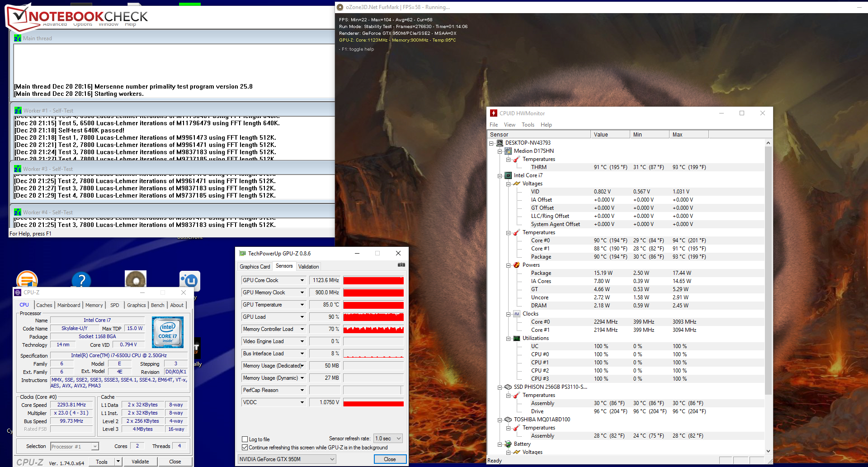
Task: Click the Intel Core i7 chip icon in HWMonitor
Action: click(508, 175)
